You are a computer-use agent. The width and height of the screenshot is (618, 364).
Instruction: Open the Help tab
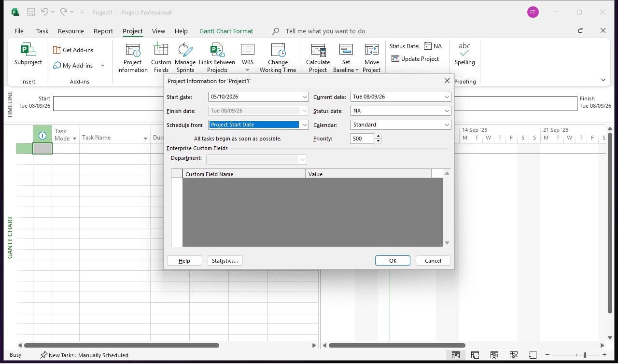point(181,31)
